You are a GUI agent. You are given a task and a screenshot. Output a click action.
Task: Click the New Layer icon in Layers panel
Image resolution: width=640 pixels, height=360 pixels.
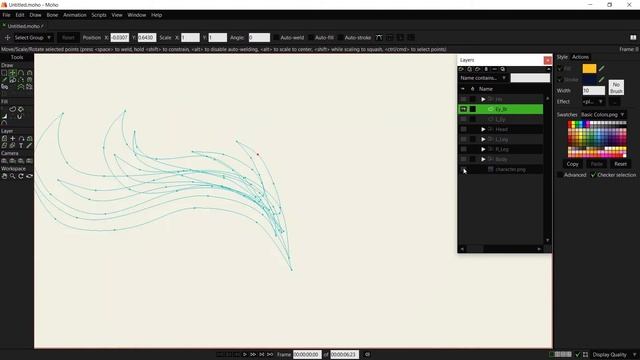pos(461,69)
